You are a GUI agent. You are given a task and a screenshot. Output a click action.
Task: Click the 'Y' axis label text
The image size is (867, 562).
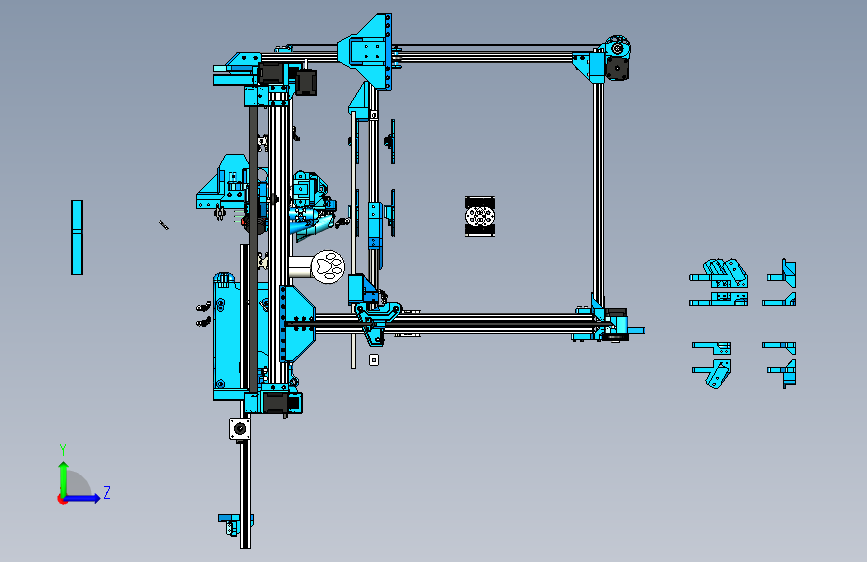point(63,450)
